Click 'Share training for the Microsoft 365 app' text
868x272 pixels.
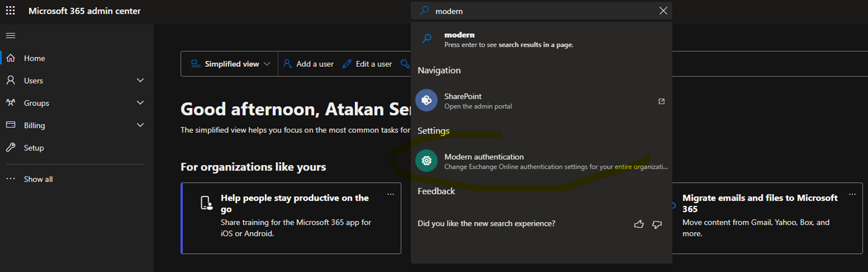point(296,228)
